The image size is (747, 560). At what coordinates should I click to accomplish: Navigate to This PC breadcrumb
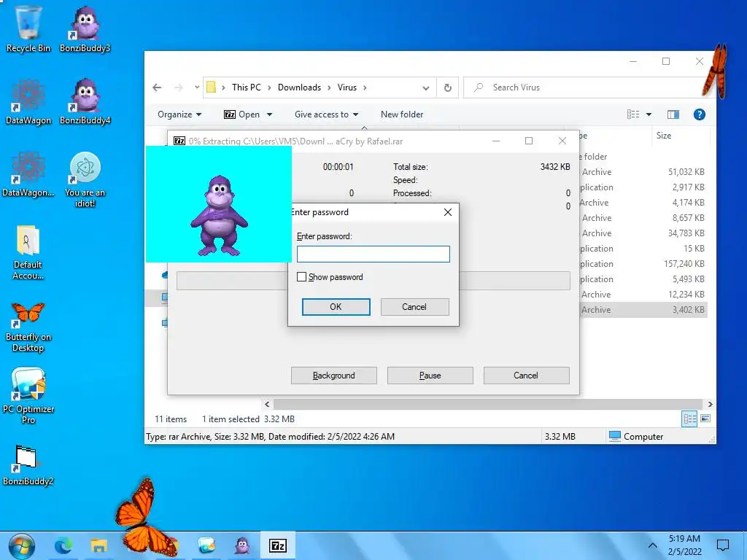[x=247, y=87]
